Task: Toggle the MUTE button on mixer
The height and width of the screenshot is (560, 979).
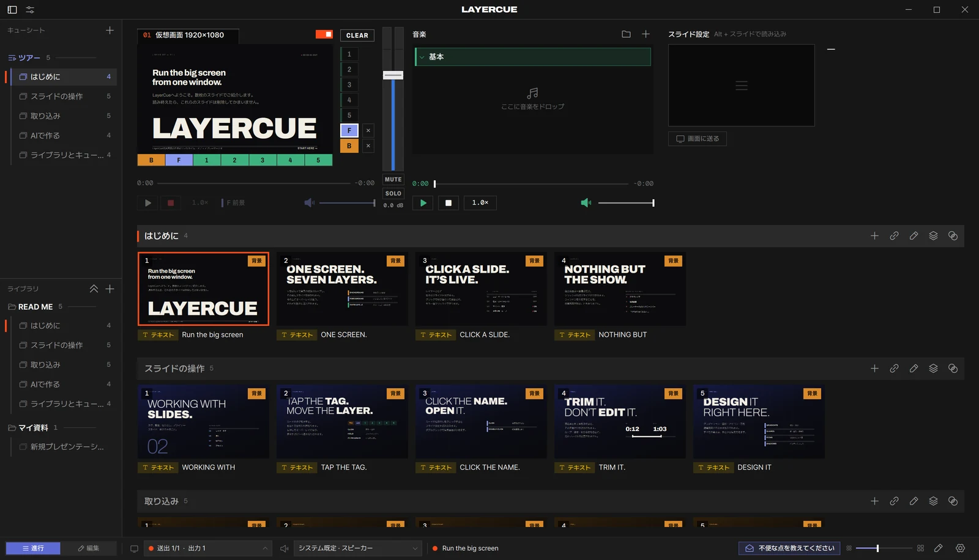Action: click(x=393, y=180)
